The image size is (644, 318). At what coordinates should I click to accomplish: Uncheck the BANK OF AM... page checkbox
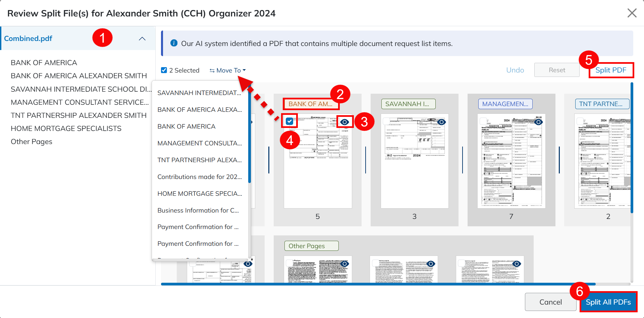pyautogui.click(x=289, y=121)
